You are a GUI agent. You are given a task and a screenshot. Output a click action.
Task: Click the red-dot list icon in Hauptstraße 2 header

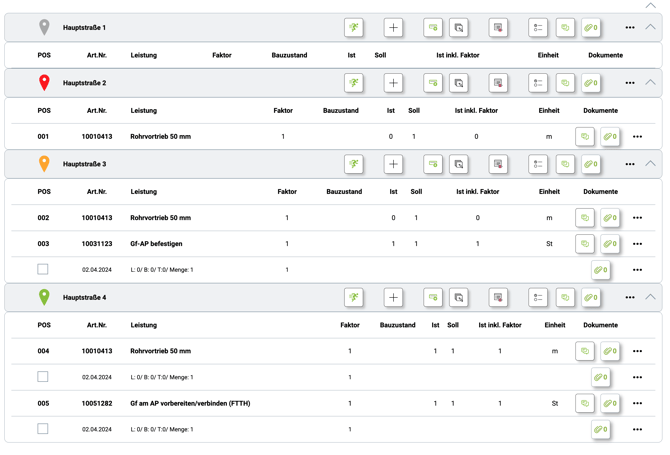(498, 83)
